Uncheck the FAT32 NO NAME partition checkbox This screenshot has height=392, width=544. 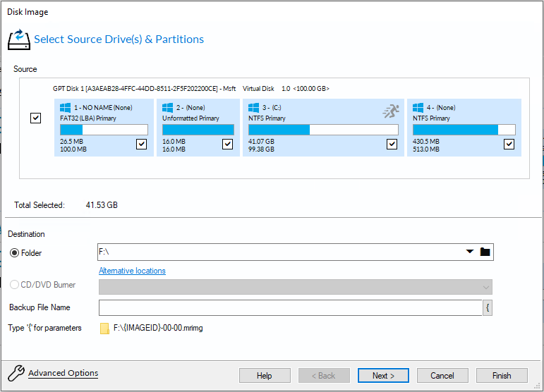tap(141, 144)
